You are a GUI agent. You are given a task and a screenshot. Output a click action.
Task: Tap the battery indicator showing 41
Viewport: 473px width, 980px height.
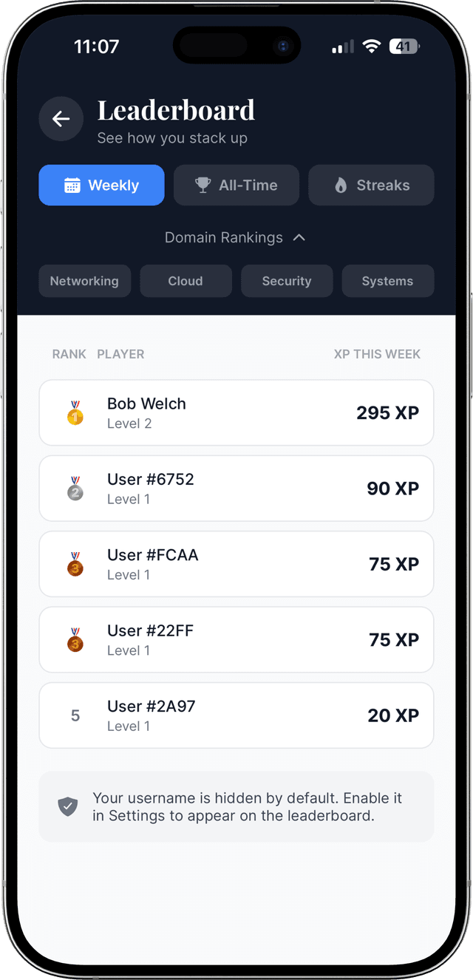[404, 46]
